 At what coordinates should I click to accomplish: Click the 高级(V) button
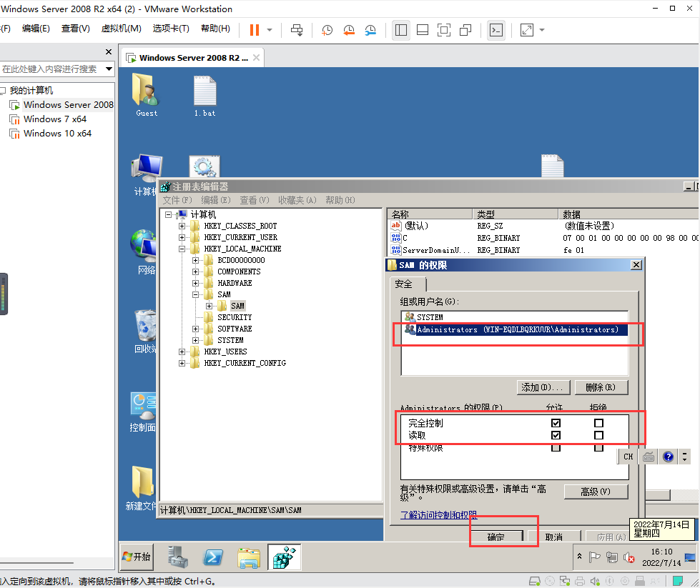point(596,492)
